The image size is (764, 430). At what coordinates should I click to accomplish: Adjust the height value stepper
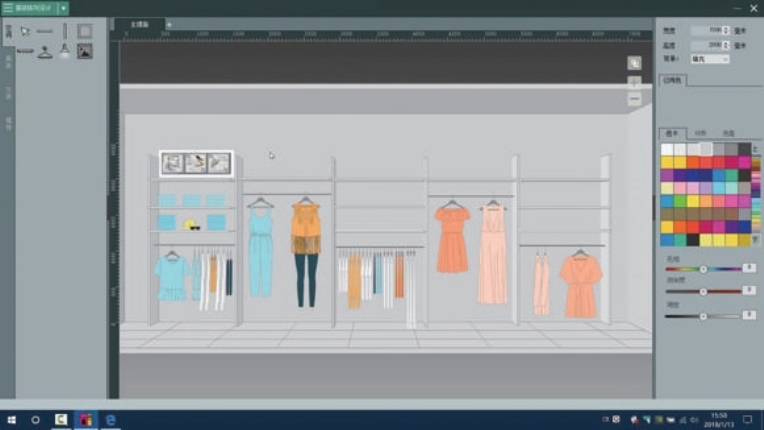724,45
